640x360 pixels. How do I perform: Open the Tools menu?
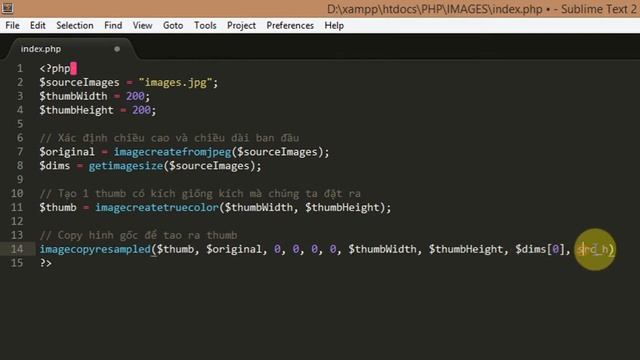click(205, 25)
